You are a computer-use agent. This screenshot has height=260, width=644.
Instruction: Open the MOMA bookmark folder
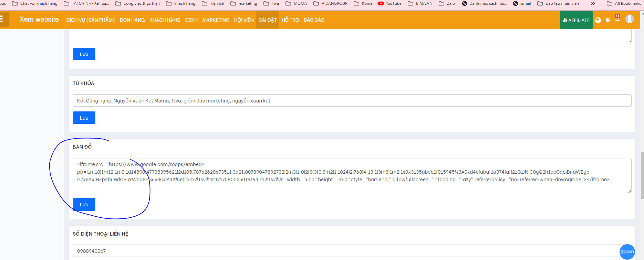tap(296, 3)
